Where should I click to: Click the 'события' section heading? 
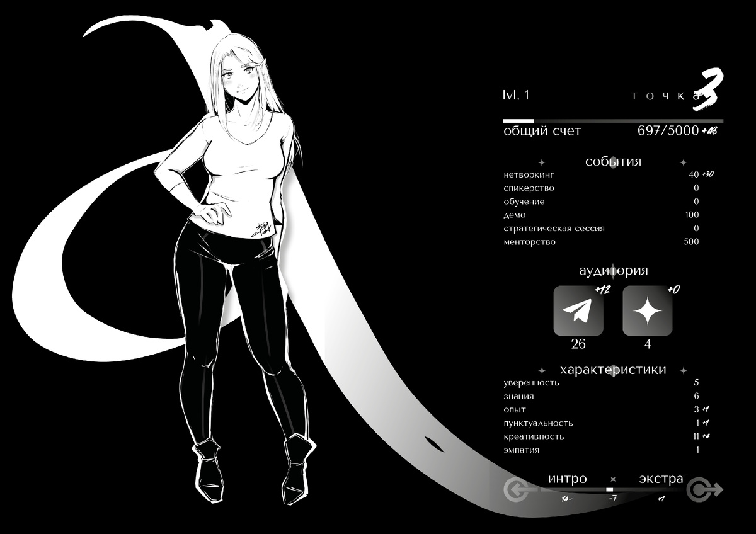[x=613, y=161]
